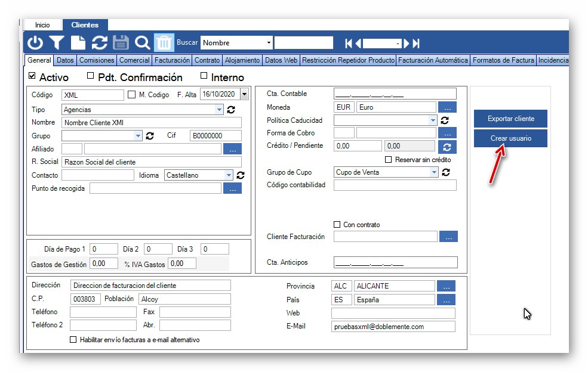This screenshot has height=372, width=588.
Task: Open Provincia lookup ellipsis button
Action: pos(447,286)
